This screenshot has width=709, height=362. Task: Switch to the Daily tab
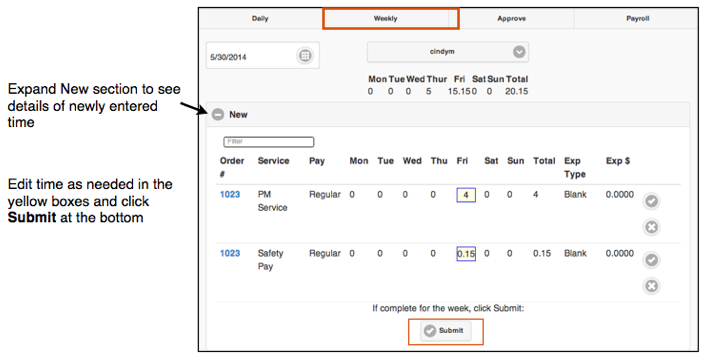click(x=260, y=19)
